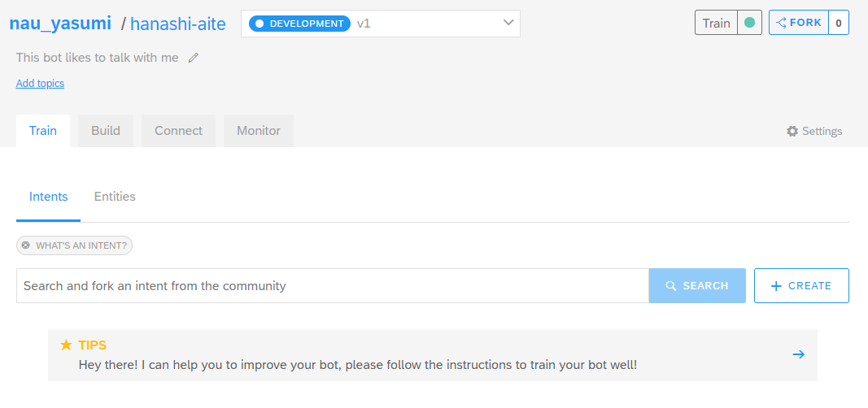
Task: Click the arrow on Tips banner
Action: 798,354
